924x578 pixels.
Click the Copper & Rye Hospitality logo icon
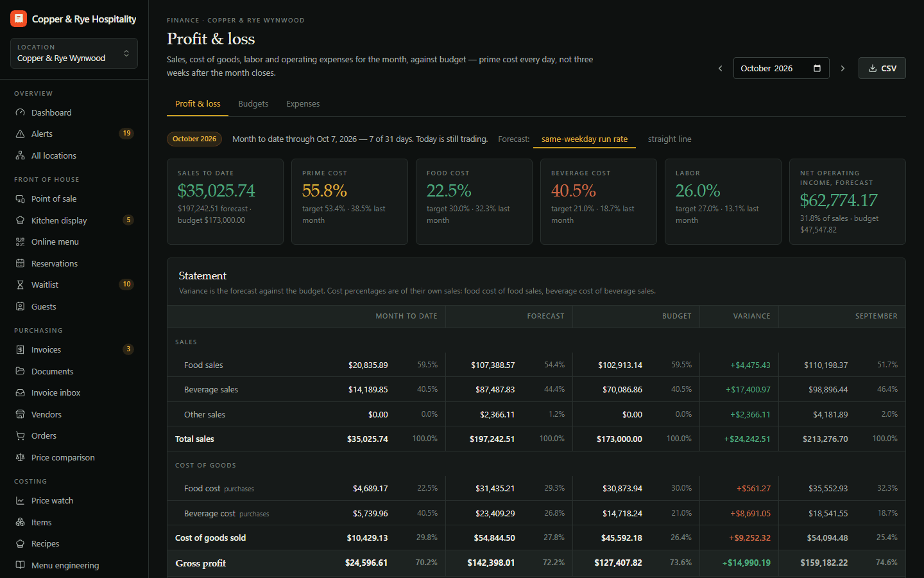pyautogui.click(x=19, y=19)
